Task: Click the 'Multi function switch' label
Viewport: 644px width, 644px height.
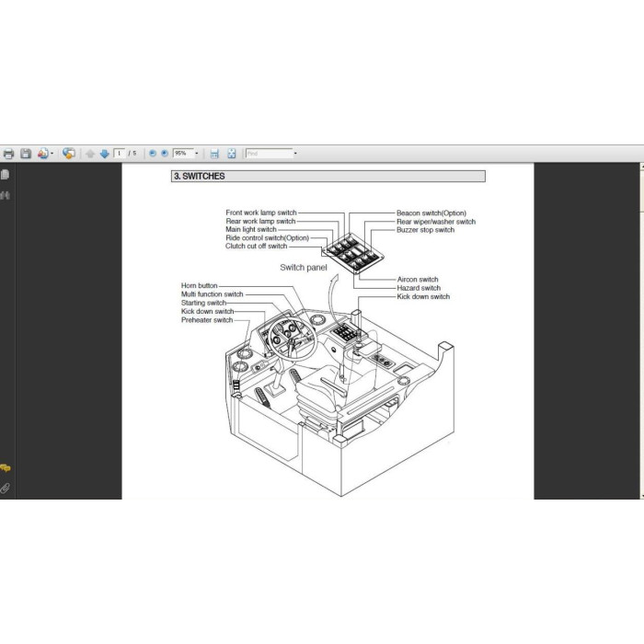Action: [x=212, y=294]
